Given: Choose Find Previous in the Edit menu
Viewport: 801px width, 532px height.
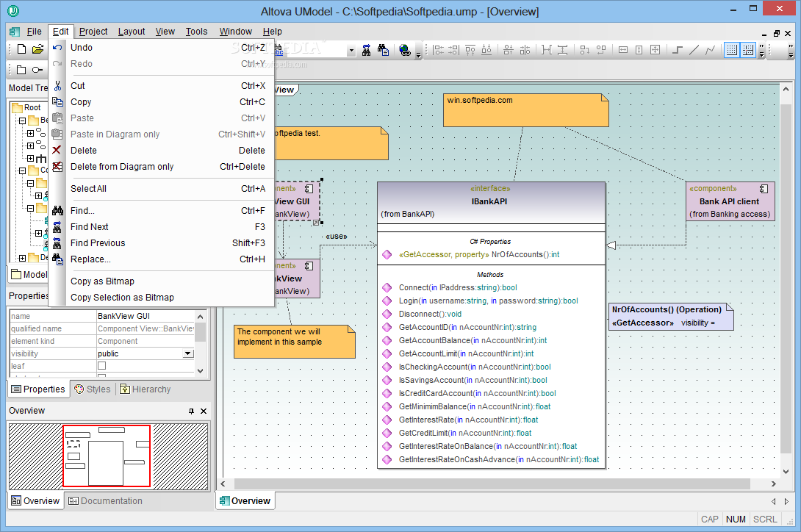Looking at the screenshot, I should (162, 242).
